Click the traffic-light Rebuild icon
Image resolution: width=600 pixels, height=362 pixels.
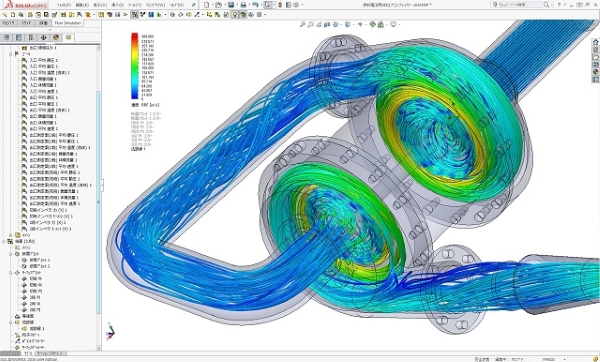[x=280, y=5]
